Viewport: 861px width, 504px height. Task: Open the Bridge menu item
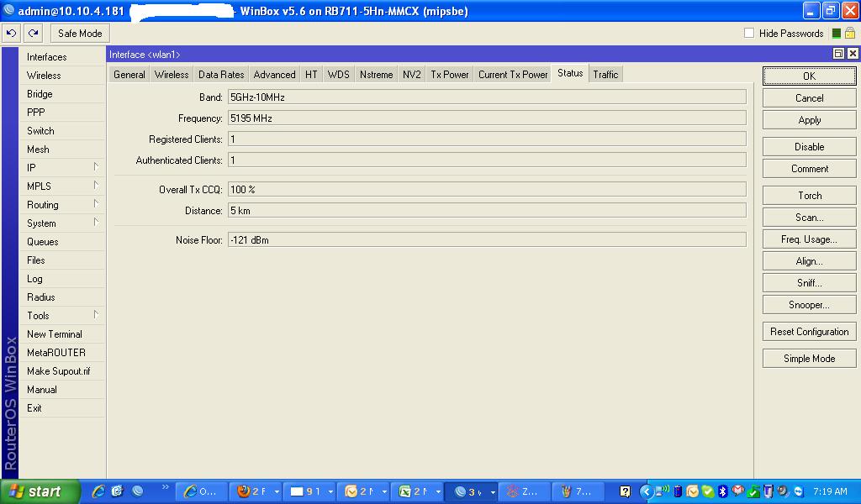pos(61,94)
